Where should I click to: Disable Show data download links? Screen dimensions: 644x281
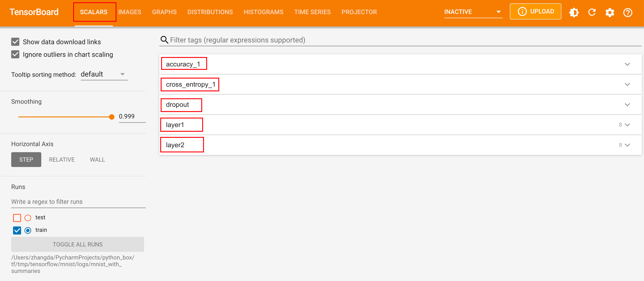pos(15,42)
